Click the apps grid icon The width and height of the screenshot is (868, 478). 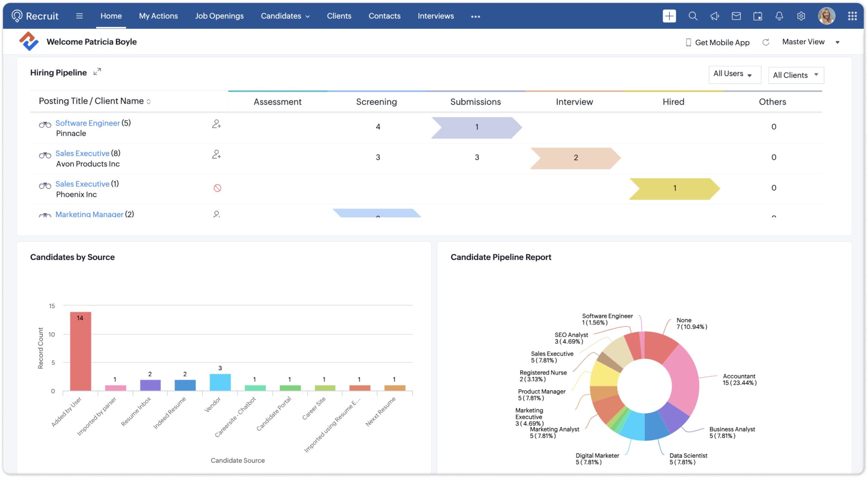point(852,16)
